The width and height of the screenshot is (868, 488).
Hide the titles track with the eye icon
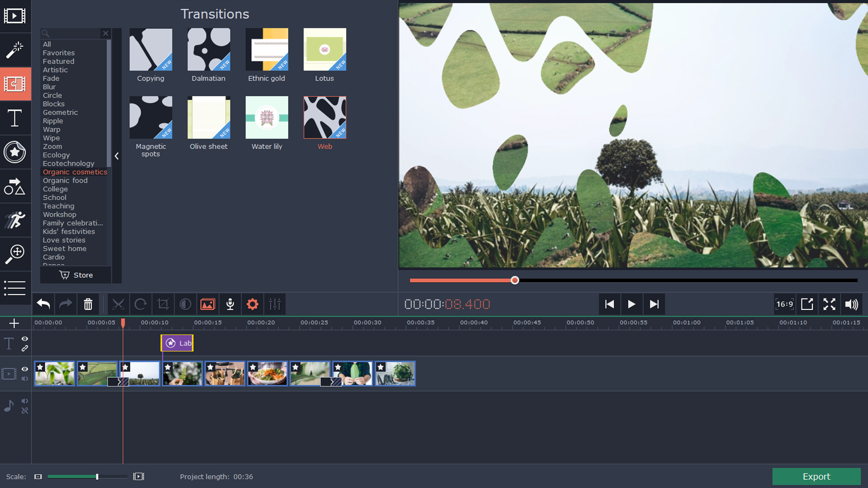[x=25, y=339]
